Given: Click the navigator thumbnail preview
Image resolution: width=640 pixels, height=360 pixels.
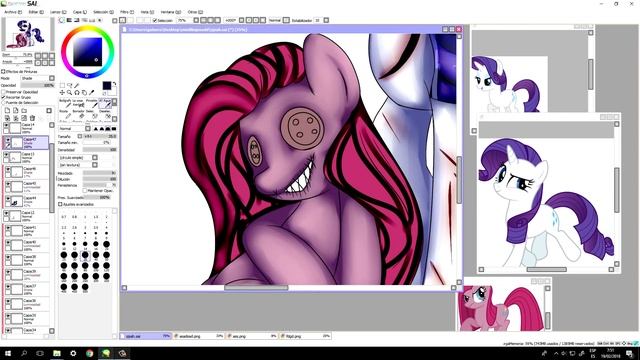Looking at the screenshot, I should tap(28, 34).
